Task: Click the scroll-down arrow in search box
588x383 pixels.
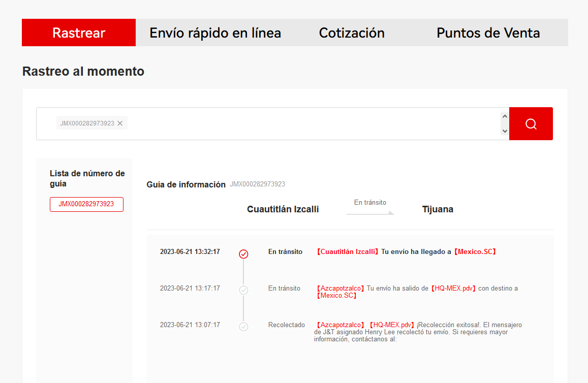Action: [x=504, y=131]
